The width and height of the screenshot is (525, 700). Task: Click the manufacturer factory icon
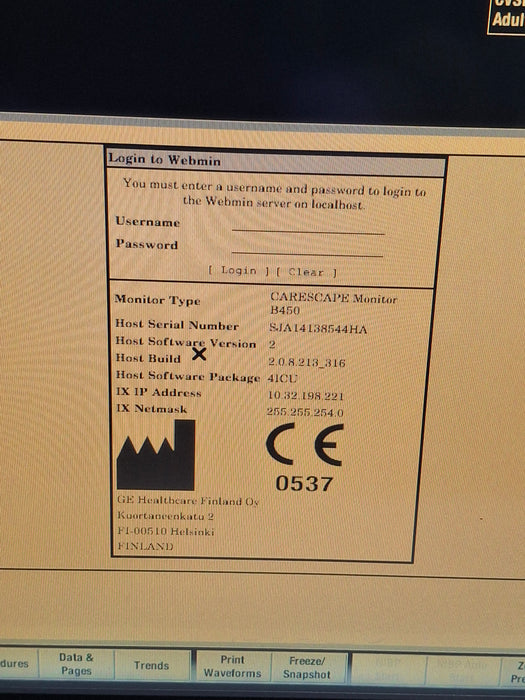156,455
